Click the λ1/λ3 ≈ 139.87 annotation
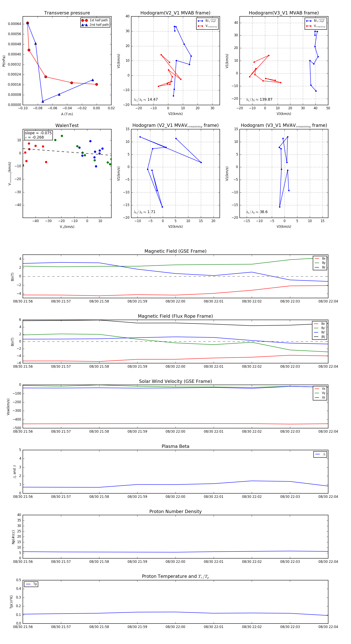The image size is (351, 644). tap(259, 100)
